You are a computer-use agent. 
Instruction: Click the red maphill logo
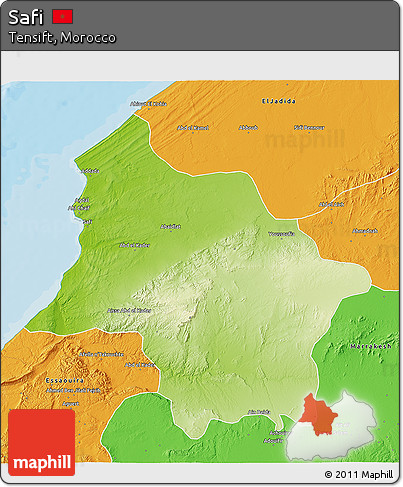[x=42, y=442]
